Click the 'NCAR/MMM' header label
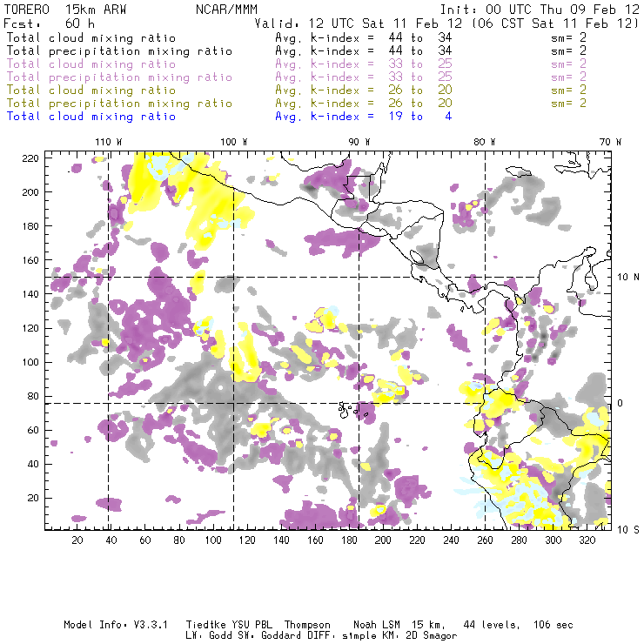 pos(226,10)
